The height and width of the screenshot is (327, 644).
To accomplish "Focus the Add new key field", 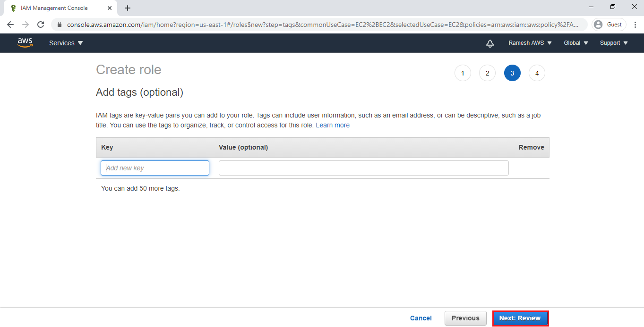I will (155, 168).
